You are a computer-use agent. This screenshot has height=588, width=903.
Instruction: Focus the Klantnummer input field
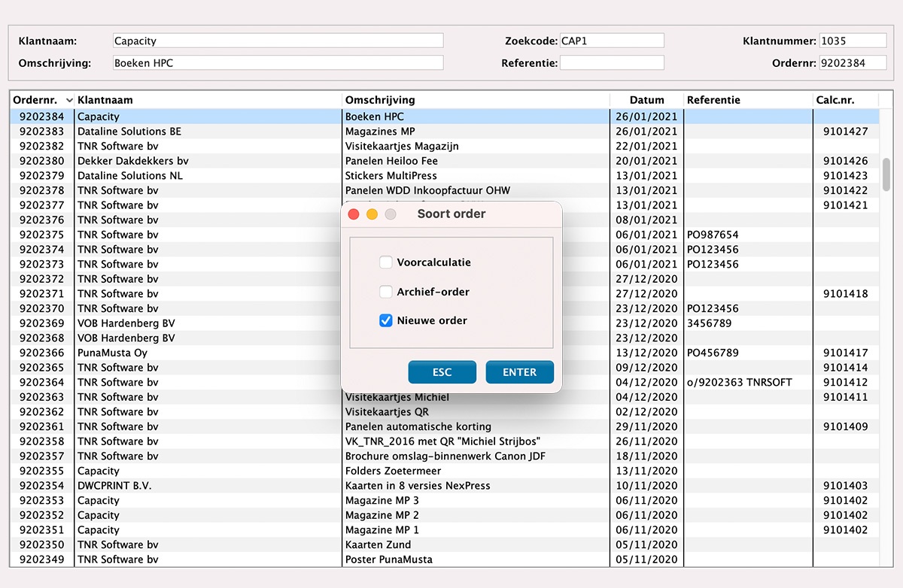click(x=853, y=41)
